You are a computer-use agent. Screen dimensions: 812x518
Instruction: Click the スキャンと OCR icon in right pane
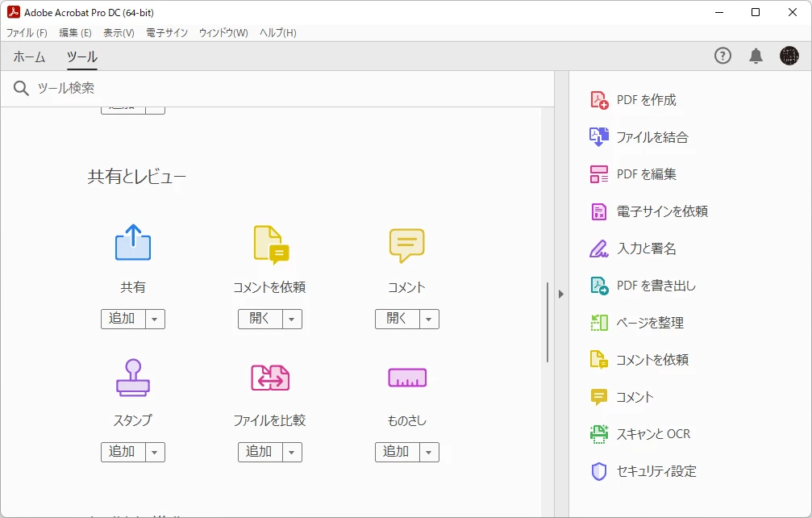coord(599,434)
